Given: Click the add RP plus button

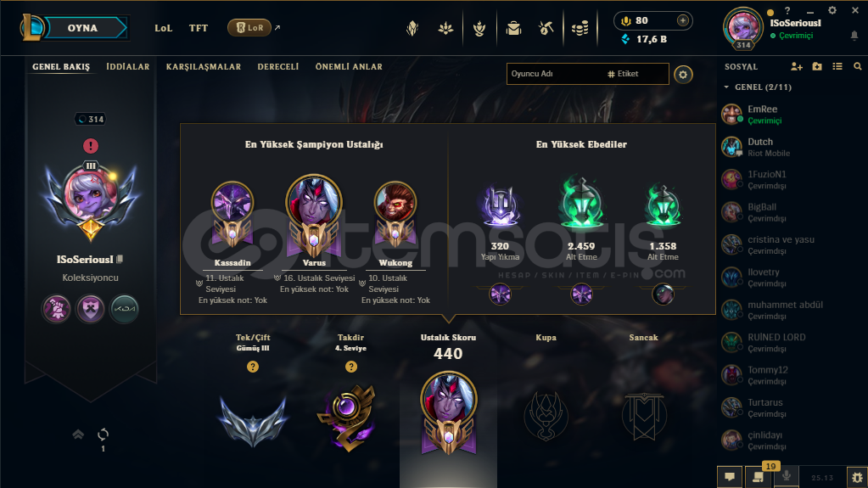Looking at the screenshot, I should [682, 20].
